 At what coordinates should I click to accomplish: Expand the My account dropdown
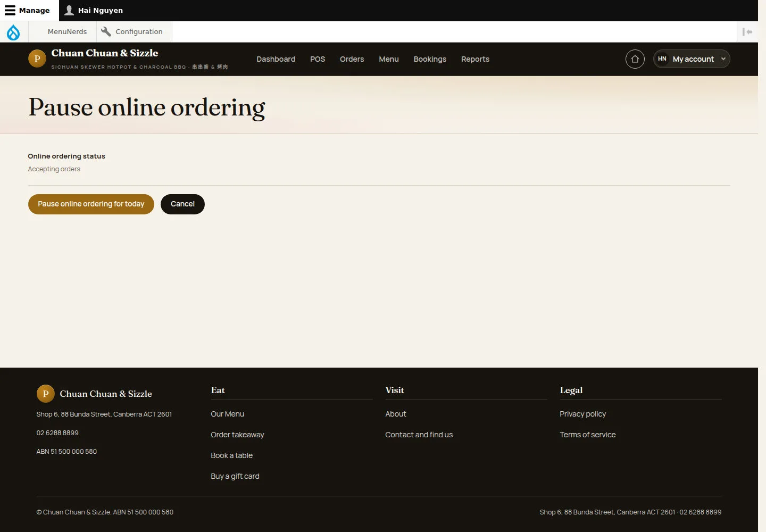(x=692, y=59)
